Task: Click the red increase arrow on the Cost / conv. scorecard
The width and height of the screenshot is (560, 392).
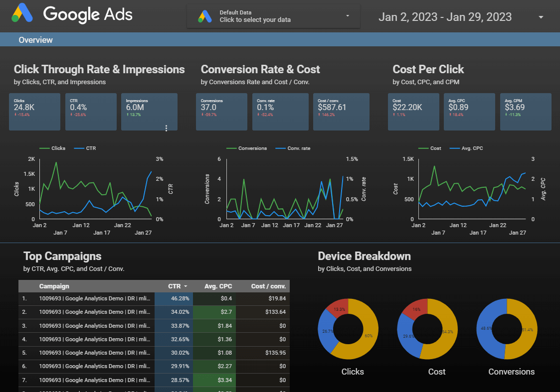Action: (x=318, y=114)
